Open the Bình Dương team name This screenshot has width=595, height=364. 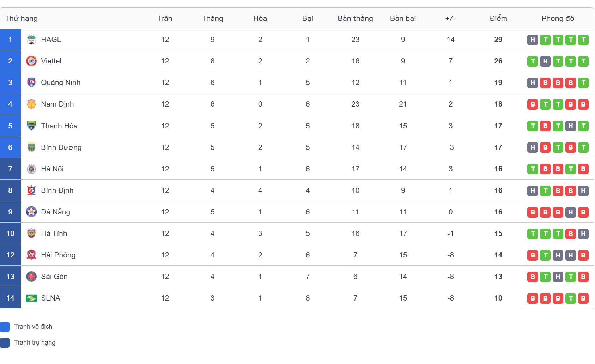pos(61,147)
